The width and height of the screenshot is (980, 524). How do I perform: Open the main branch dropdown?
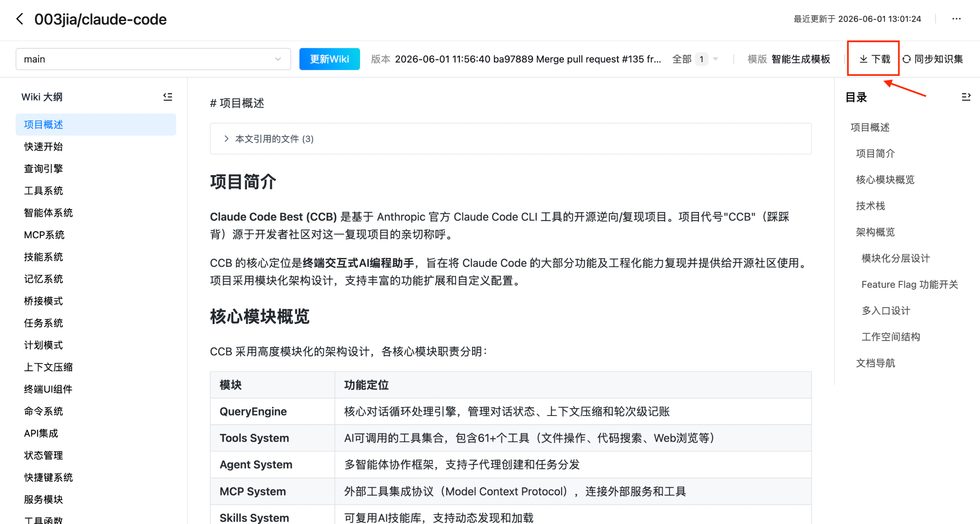(153, 59)
